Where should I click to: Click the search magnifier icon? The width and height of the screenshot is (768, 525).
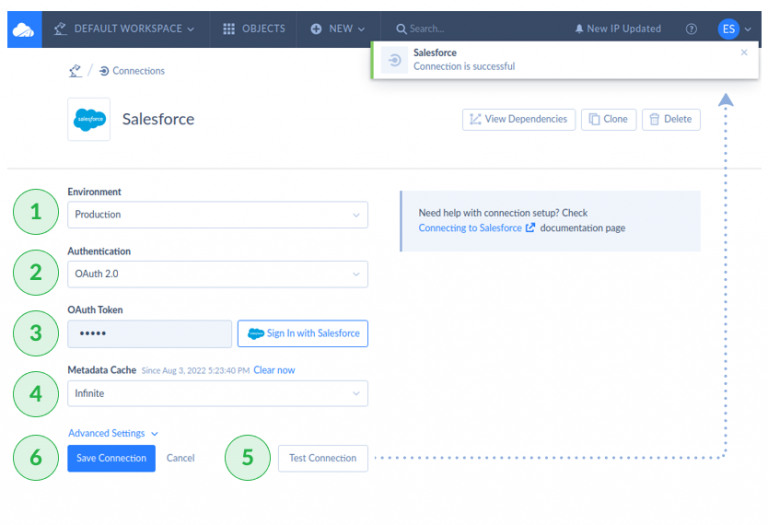click(x=401, y=29)
